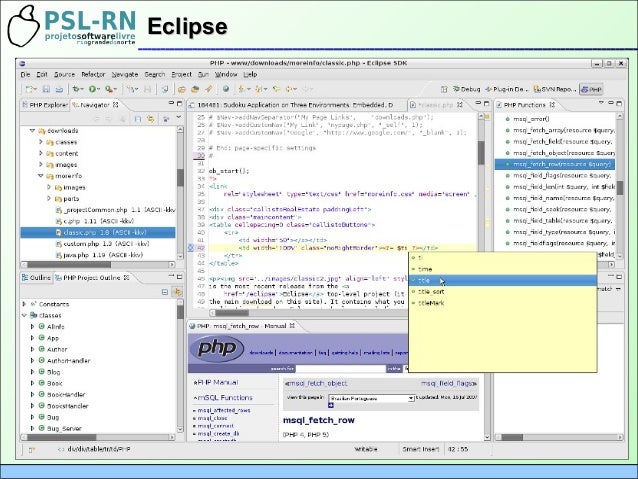Image resolution: width=638 pixels, height=479 pixels.
Task: Toggle Link with Editor in Navigator
Action: pos(151,119)
